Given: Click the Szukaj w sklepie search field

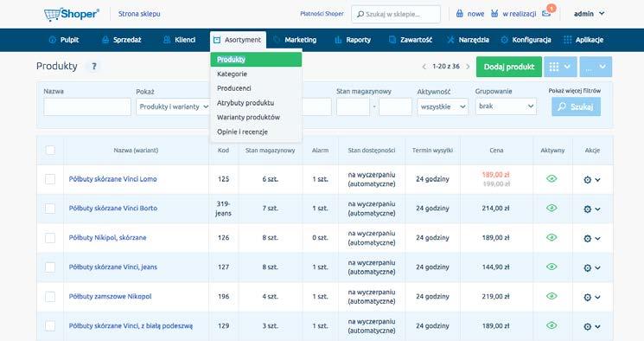Looking at the screenshot, I should coord(396,15).
